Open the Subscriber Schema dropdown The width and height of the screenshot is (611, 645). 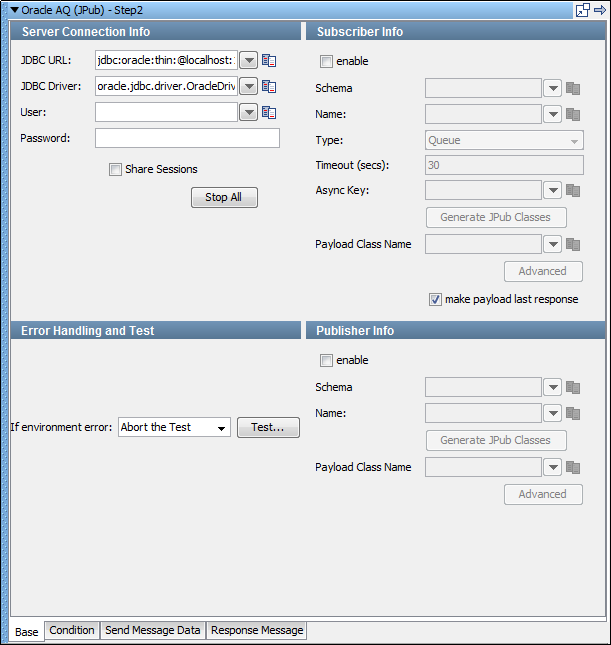pyautogui.click(x=553, y=88)
